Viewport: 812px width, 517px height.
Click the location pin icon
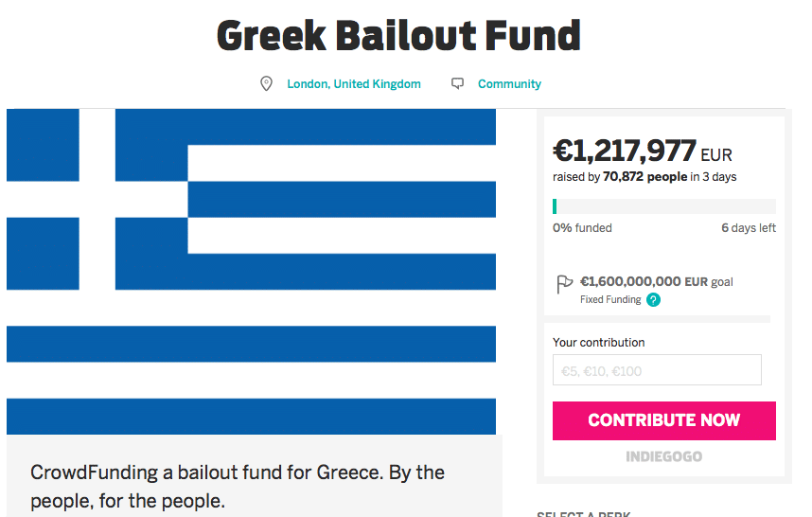tap(266, 83)
